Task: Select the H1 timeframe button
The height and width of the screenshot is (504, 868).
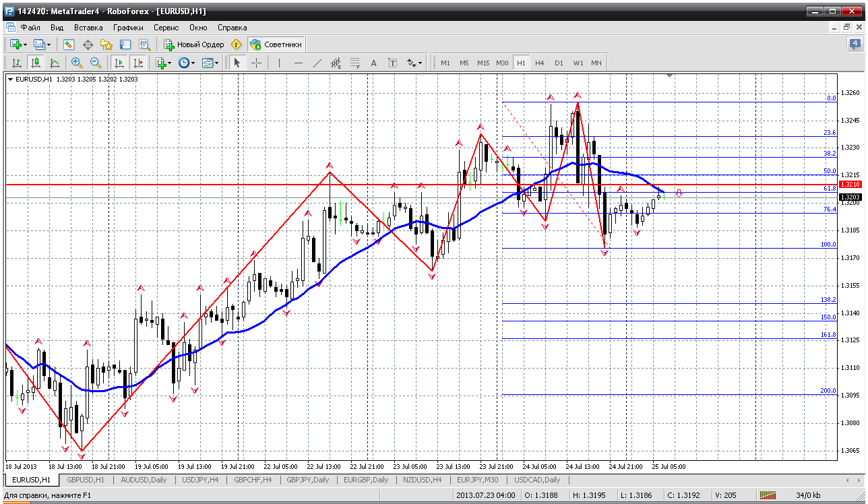Action: (521, 63)
